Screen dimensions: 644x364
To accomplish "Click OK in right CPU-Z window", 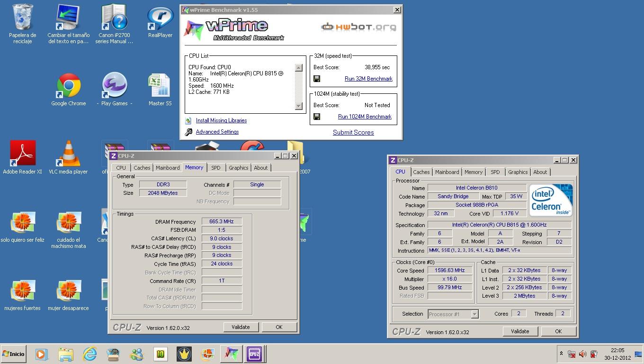I will (558, 331).
